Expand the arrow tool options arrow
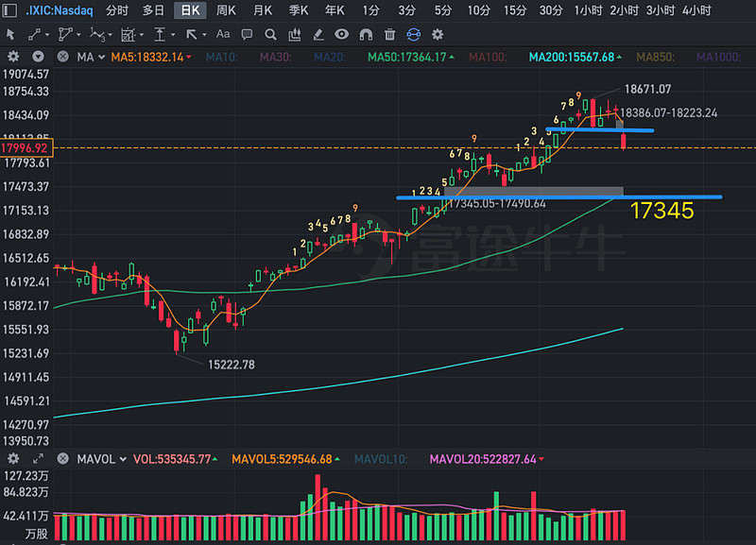 [x=204, y=35]
